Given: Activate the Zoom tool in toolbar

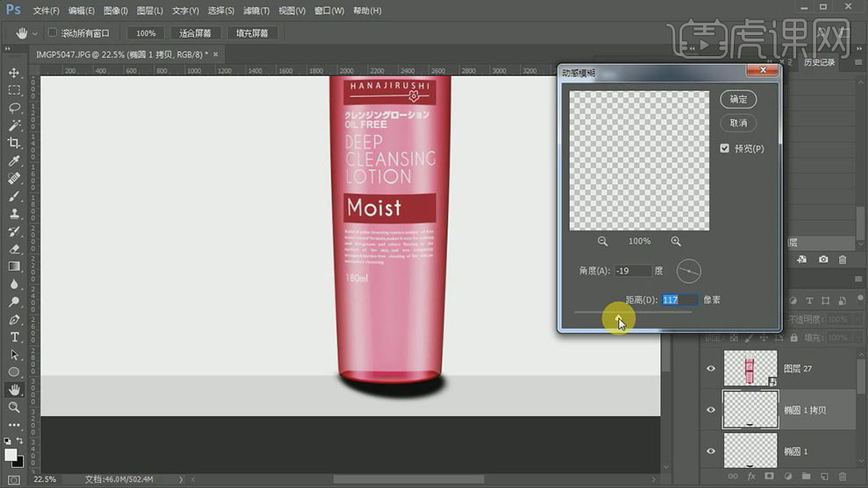Looking at the screenshot, I should tap(14, 407).
